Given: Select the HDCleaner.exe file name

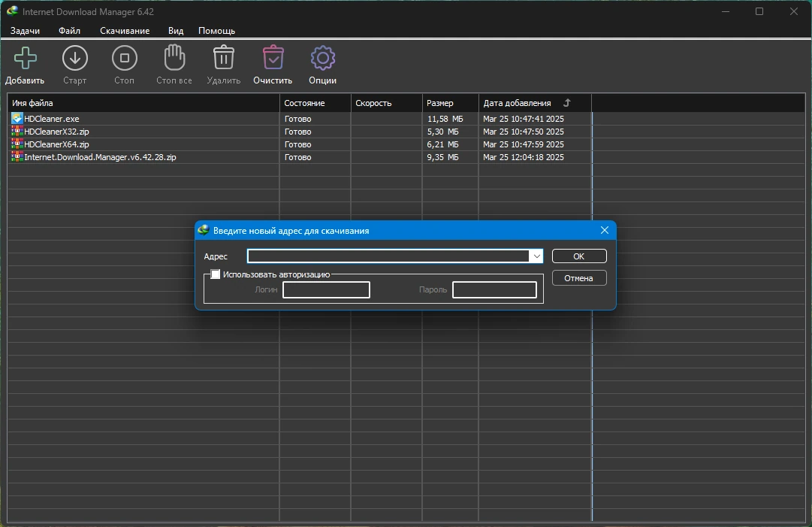Looking at the screenshot, I should 52,119.
